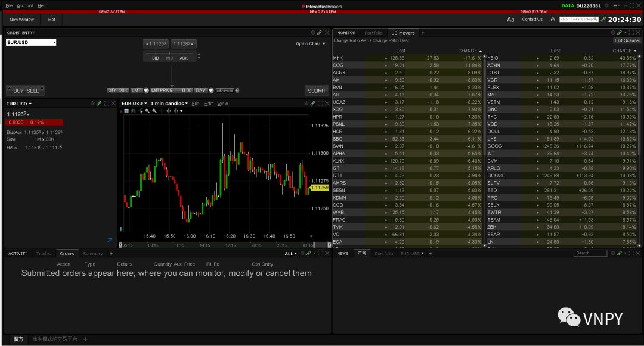
Task: Open Edit Scanner
Action: 627,40
